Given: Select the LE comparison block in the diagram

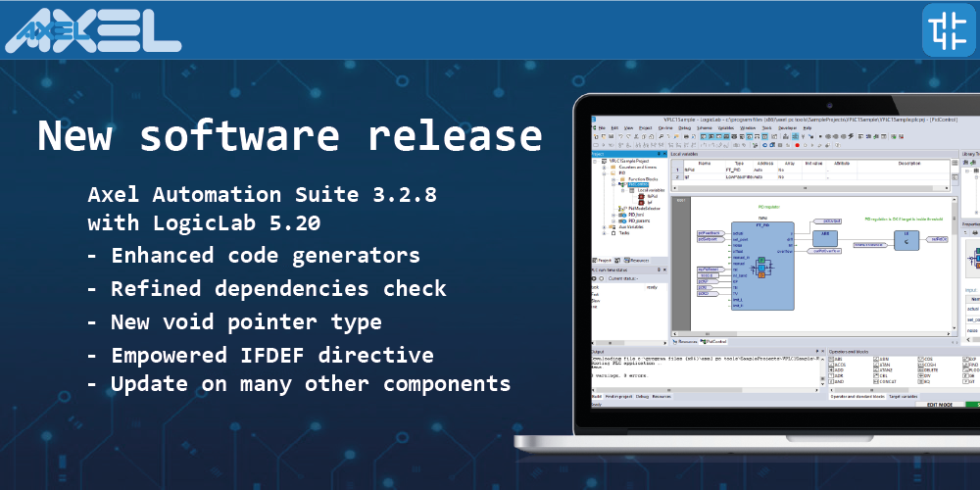Looking at the screenshot, I should point(906,241).
